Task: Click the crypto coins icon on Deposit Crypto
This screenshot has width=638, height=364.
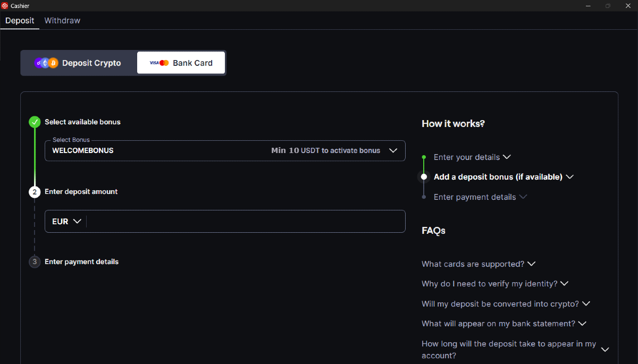Action: 46,63
